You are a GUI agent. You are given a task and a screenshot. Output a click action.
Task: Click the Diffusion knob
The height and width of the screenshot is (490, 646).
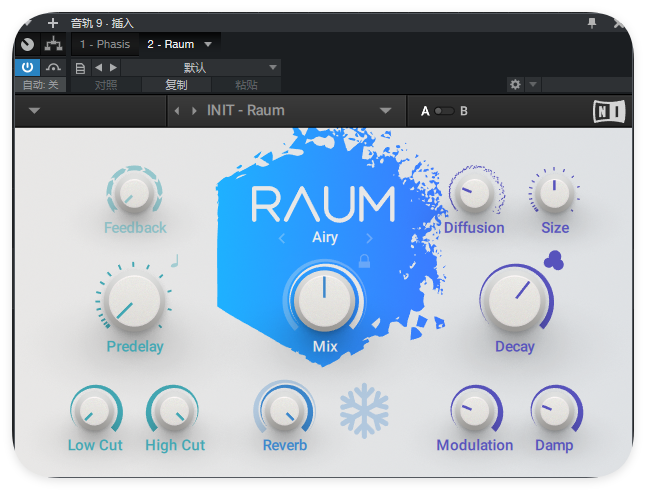pos(474,194)
